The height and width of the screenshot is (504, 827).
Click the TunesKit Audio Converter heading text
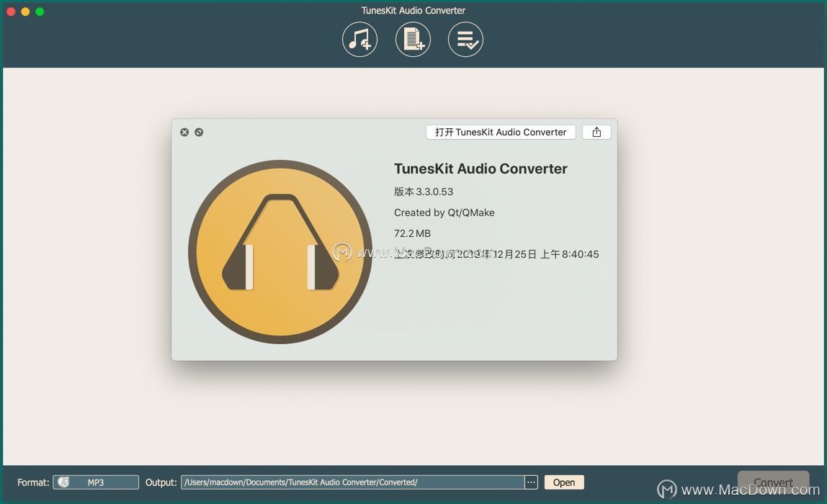480,168
